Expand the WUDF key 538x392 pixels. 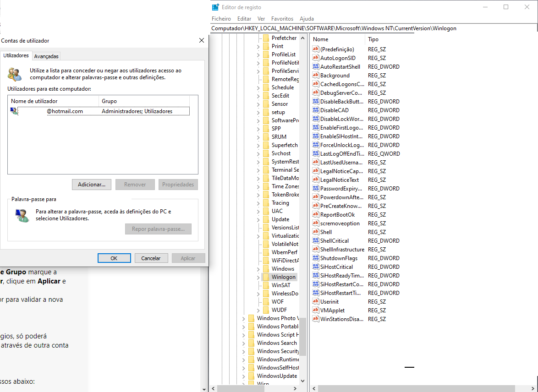point(258,310)
